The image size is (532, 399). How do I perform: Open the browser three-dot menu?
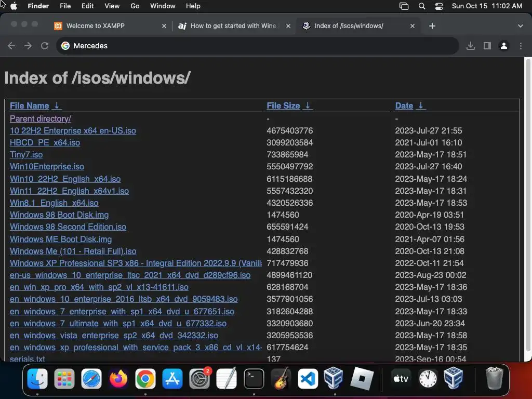pos(521,46)
